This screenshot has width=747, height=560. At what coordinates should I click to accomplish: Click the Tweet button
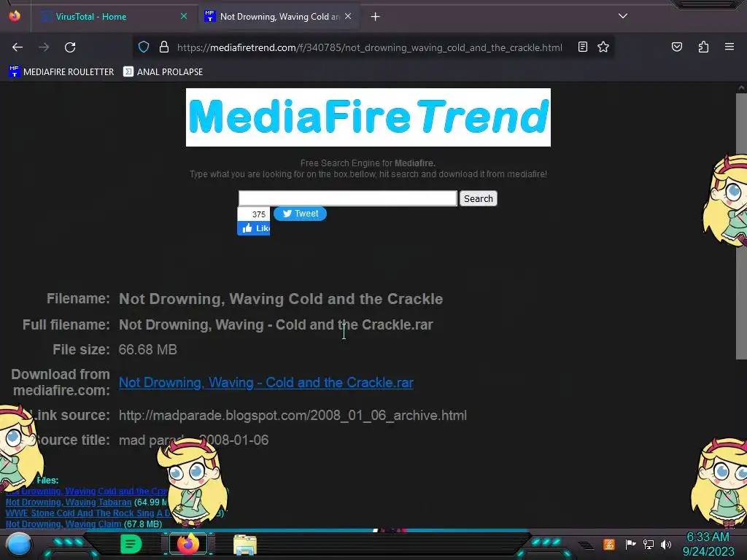coord(300,214)
